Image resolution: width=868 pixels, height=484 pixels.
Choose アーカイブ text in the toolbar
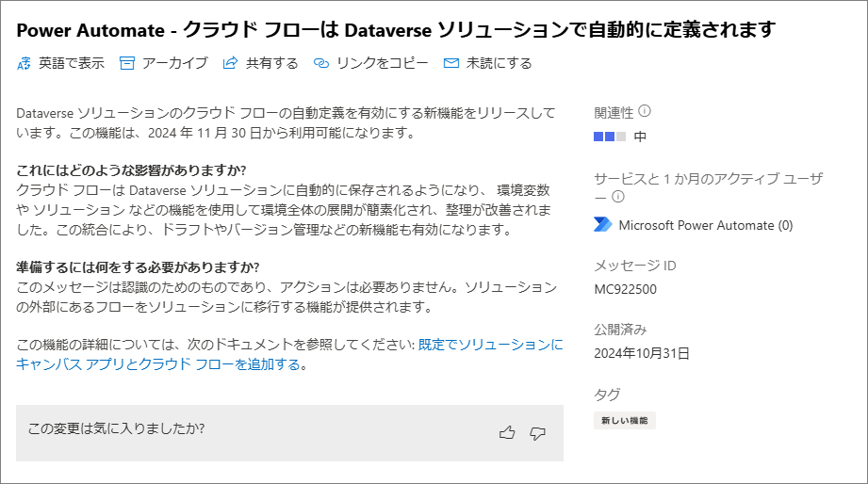tap(174, 64)
